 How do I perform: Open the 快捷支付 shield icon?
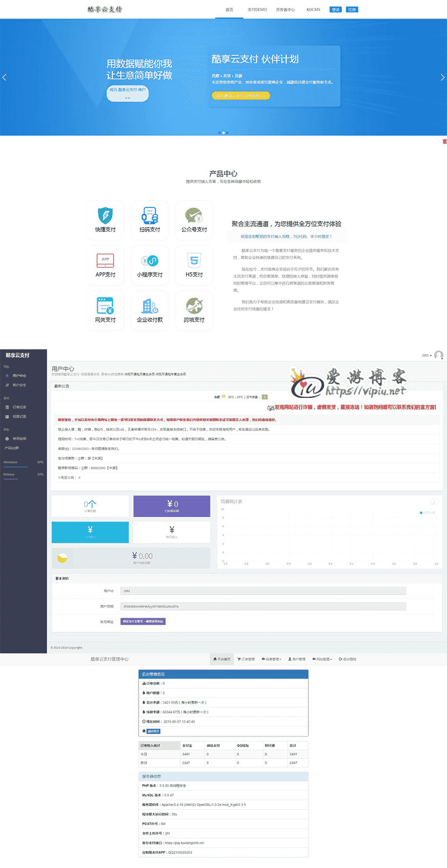click(105, 215)
